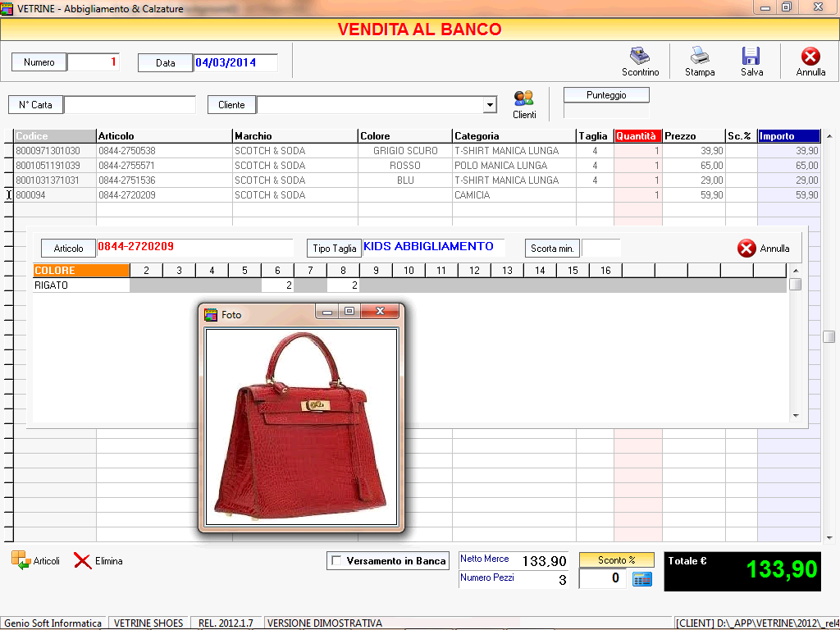Save the sale with Salva
Screen dimensions: 840x630
751,56
